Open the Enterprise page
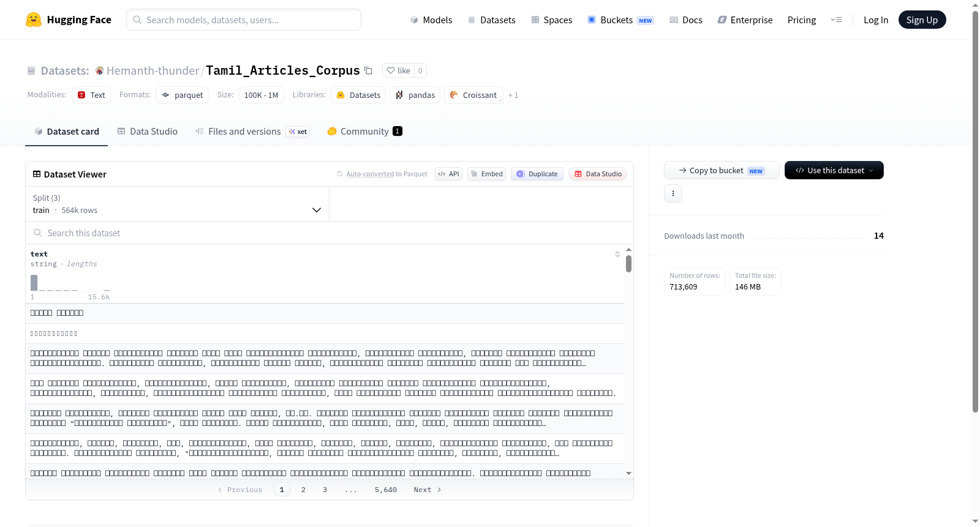The height and width of the screenshot is (527, 980). coord(745,20)
